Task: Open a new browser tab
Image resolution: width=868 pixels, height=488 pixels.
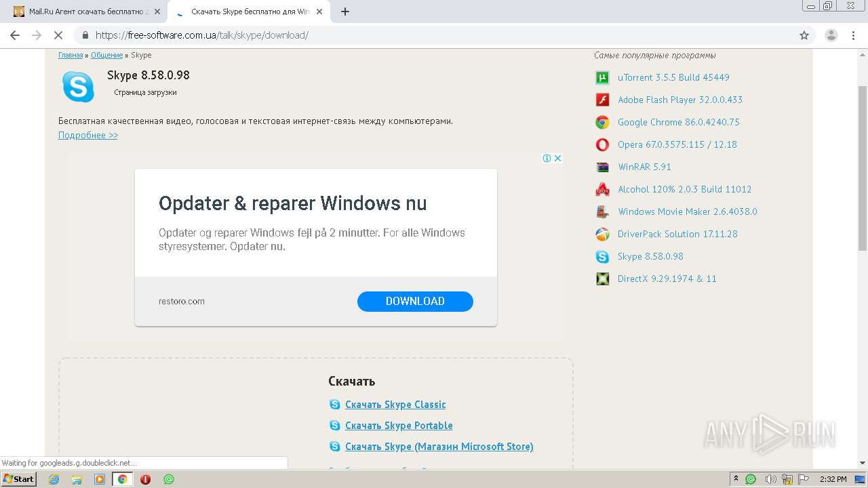Action: [x=345, y=12]
